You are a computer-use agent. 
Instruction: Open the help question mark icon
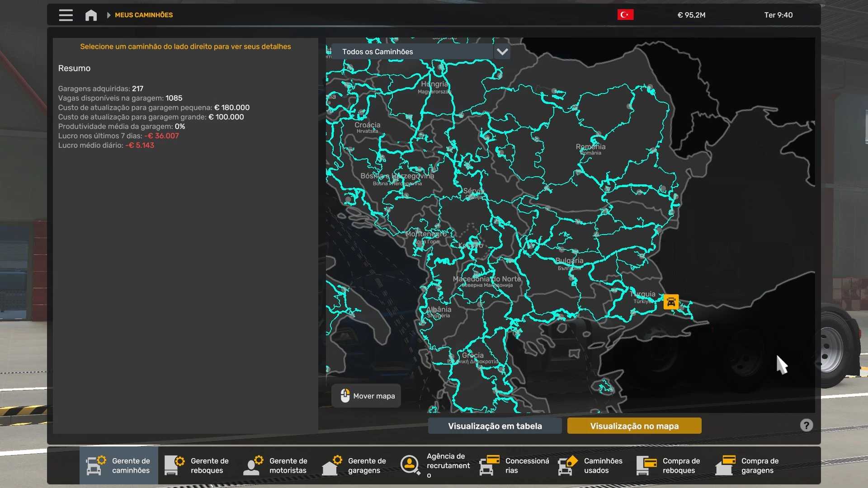(x=806, y=425)
